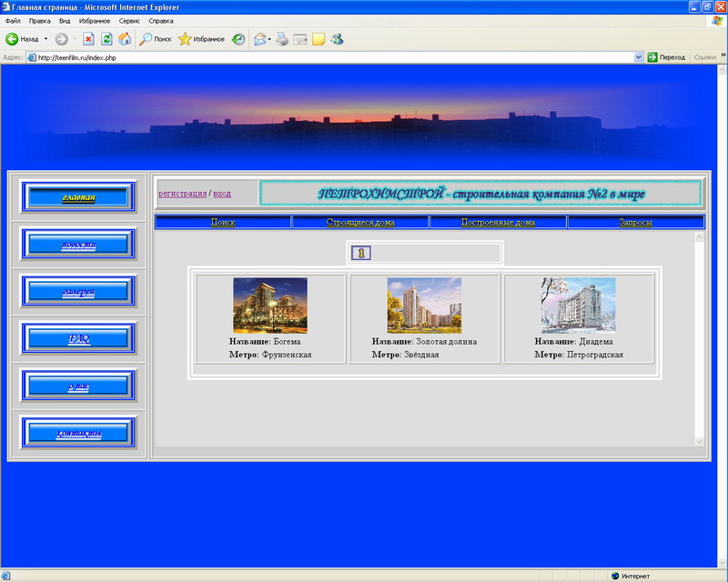Click the browser Back arrow icon
The image size is (728, 582).
tap(13, 39)
